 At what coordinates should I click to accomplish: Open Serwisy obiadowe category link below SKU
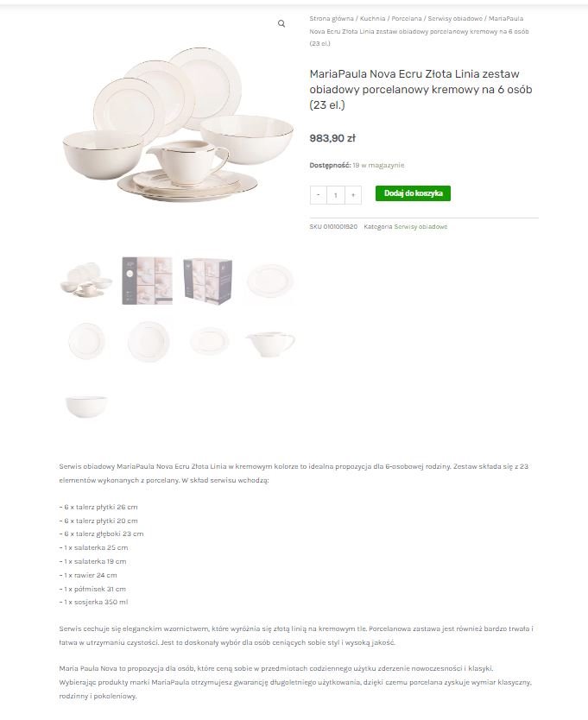tap(420, 226)
